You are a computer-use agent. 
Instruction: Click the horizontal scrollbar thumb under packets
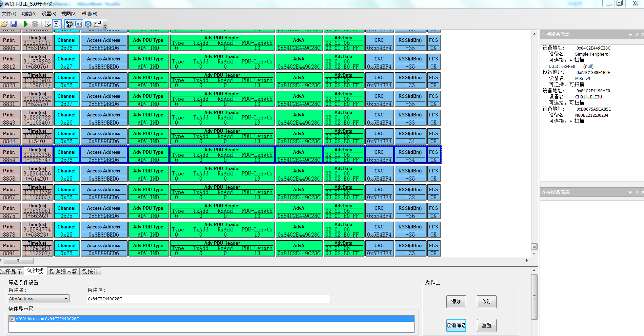click(19, 261)
